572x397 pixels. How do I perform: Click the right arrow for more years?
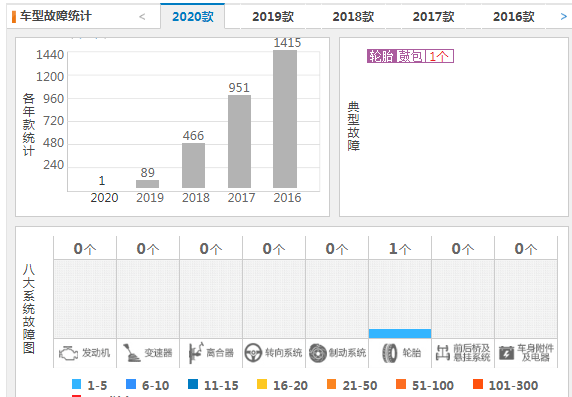(564, 16)
